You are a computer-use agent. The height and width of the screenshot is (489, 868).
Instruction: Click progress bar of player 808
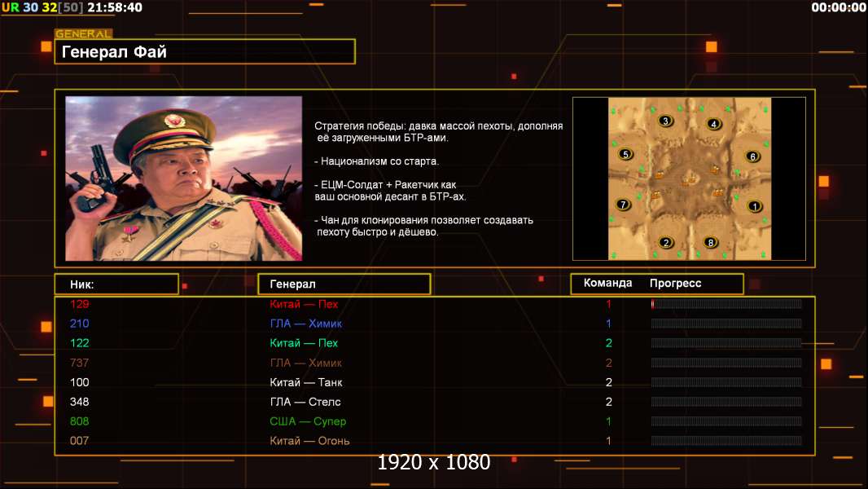[x=726, y=421]
